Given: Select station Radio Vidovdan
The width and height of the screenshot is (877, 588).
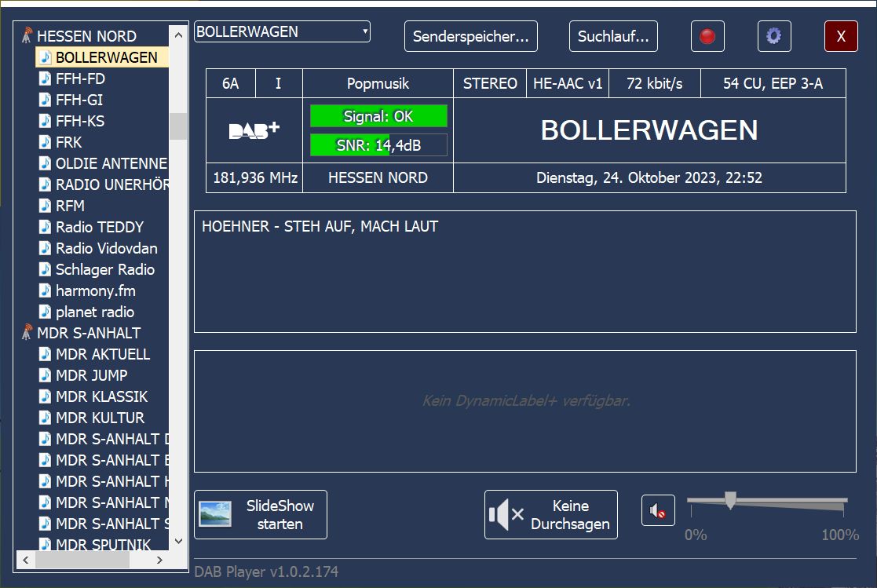Looking at the screenshot, I should pos(106,248).
